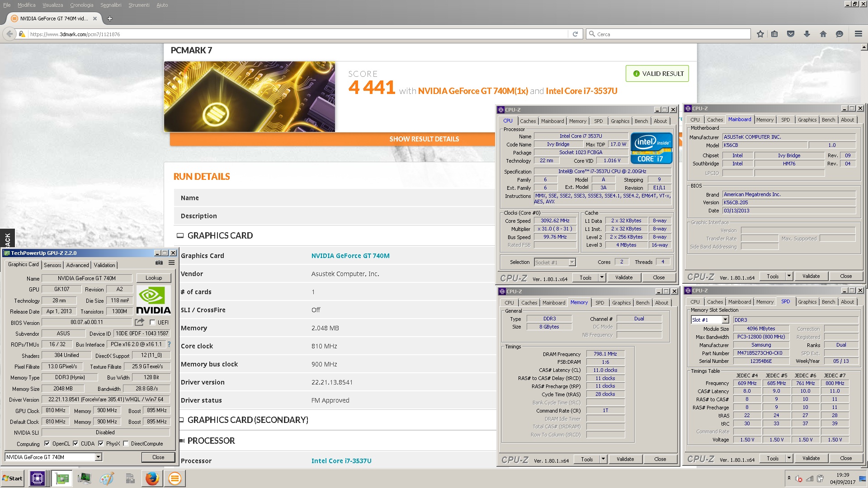Screen dimensions: 868x488
Task: Open Firefox bookmarks list icon
Action: click(x=774, y=34)
